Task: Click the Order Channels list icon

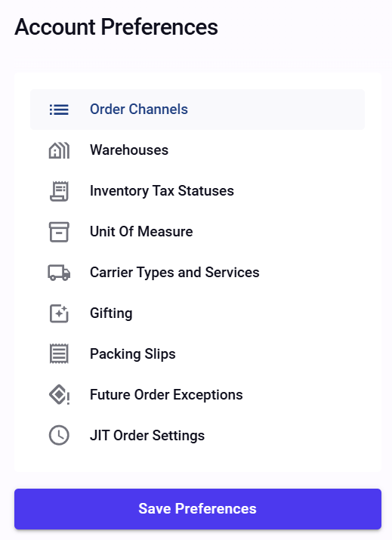Action: (x=59, y=110)
